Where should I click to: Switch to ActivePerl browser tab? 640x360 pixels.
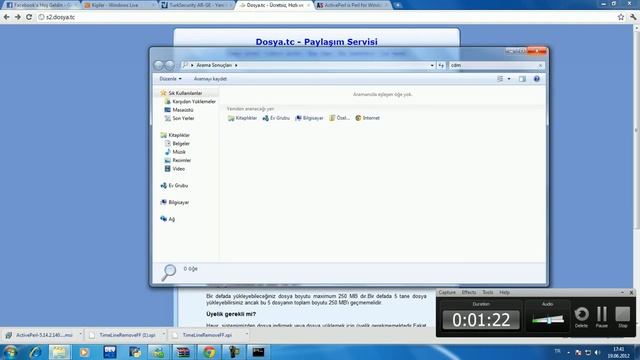pyautogui.click(x=353, y=5)
